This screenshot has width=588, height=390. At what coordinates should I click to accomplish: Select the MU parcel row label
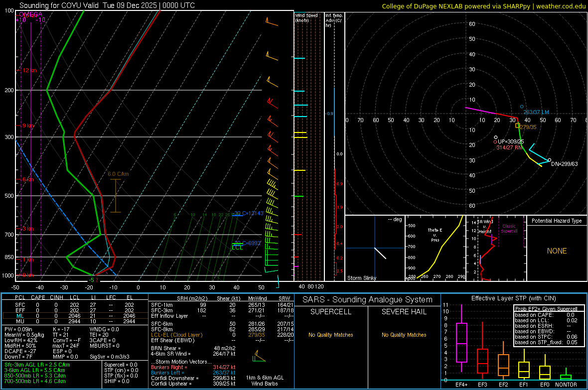point(20,321)
